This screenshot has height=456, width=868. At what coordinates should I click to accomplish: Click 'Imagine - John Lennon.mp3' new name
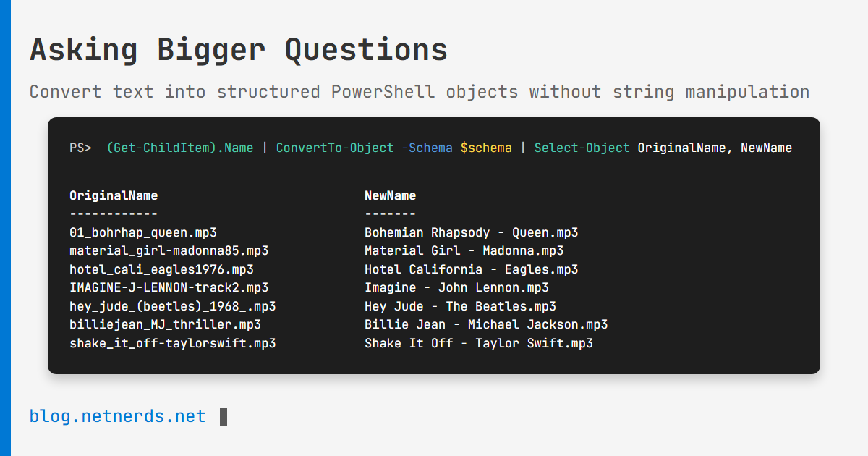pos(457,287)
